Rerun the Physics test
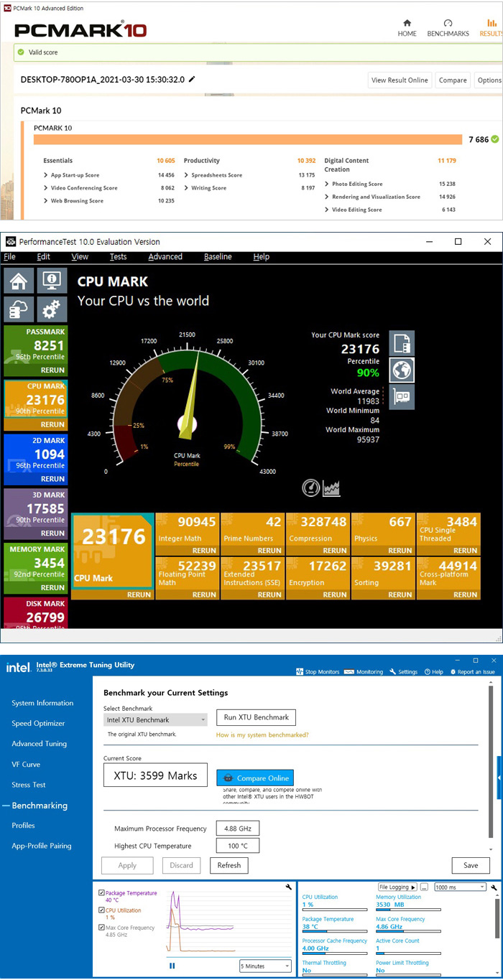 click(x=400, y=551)
